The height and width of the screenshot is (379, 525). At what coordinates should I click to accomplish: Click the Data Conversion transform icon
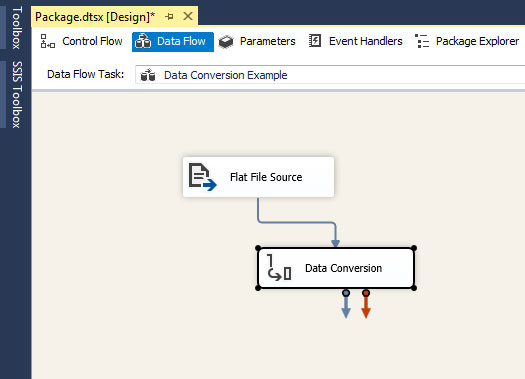point(279,267)
